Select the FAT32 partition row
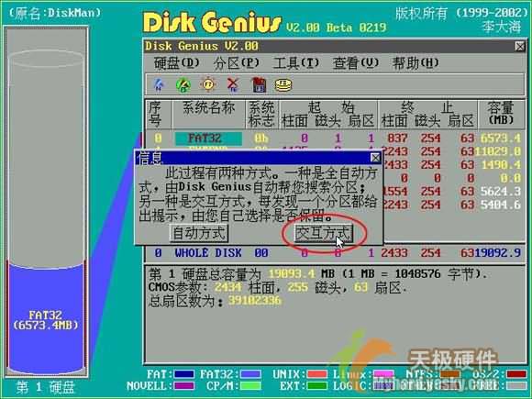Viewport: 532px width, 399px height. pyautogui.click(x=334, y=139)
